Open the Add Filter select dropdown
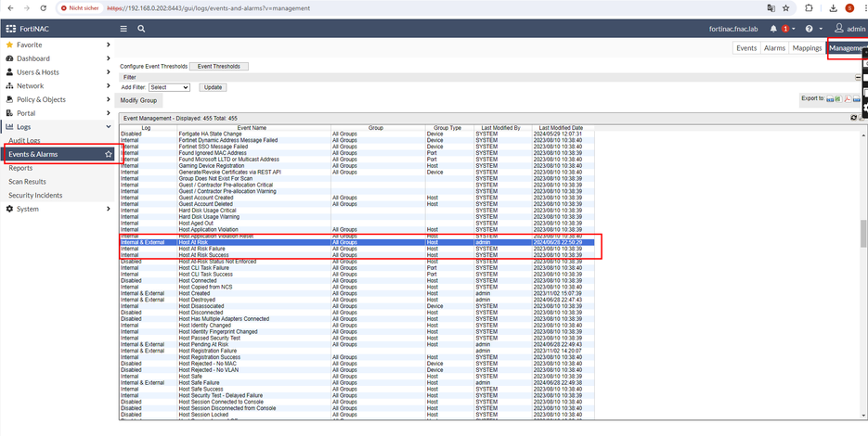868x436 pixels. click(x=169, y=87)
